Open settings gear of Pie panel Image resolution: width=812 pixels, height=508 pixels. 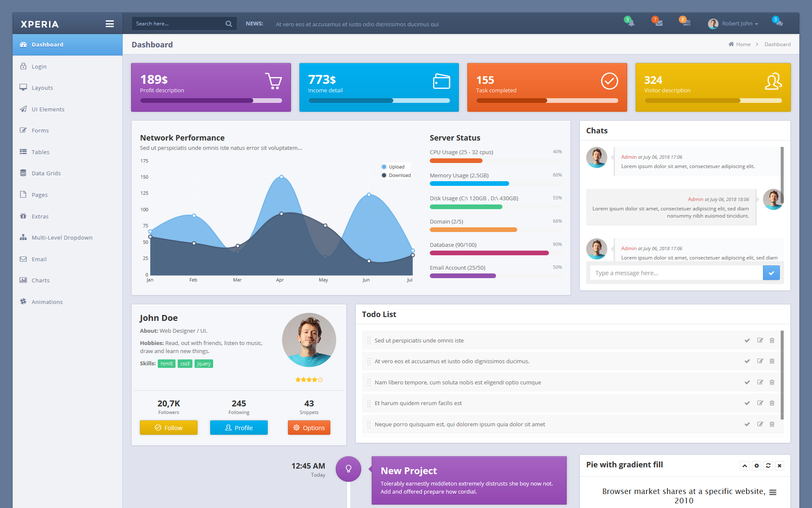coord(757,466)
